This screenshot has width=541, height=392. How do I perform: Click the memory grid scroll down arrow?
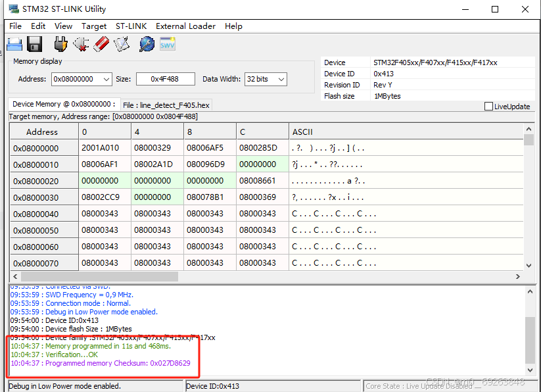click(529, 266)
